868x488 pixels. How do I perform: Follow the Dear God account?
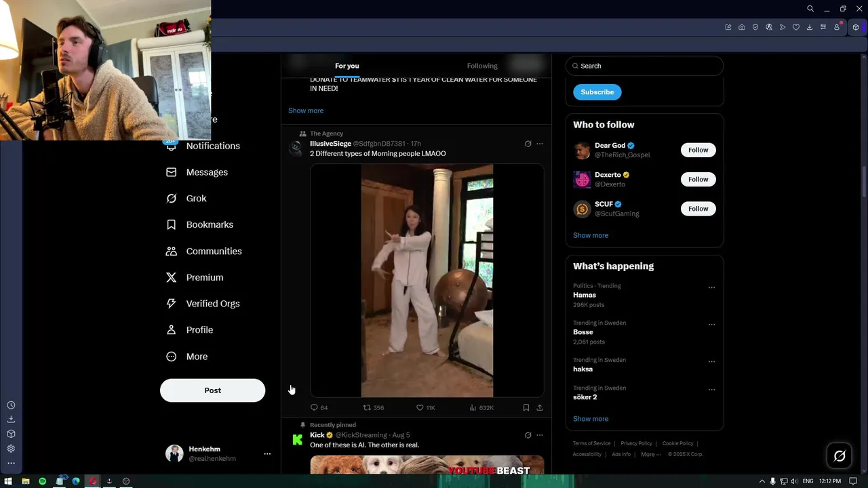tap(698, 150)
